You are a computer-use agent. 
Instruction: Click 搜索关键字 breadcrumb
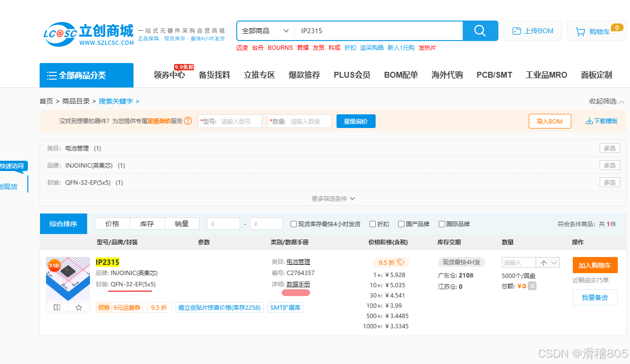tap(115, 101)
